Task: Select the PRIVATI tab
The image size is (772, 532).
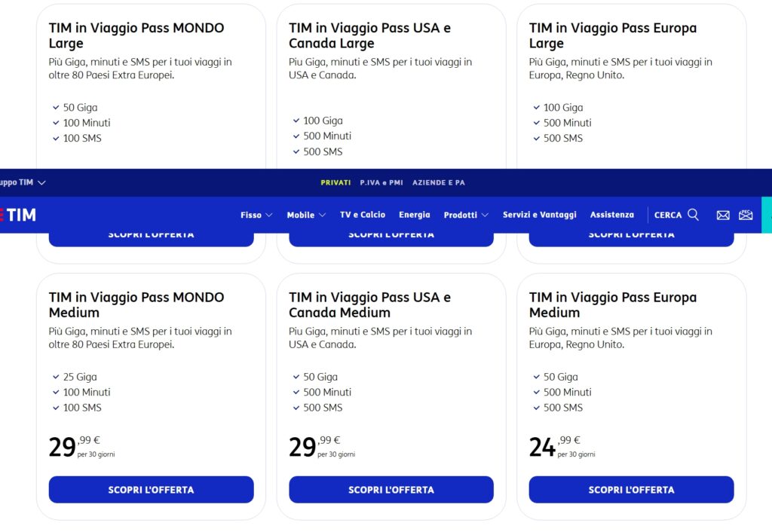Action: 335,182
